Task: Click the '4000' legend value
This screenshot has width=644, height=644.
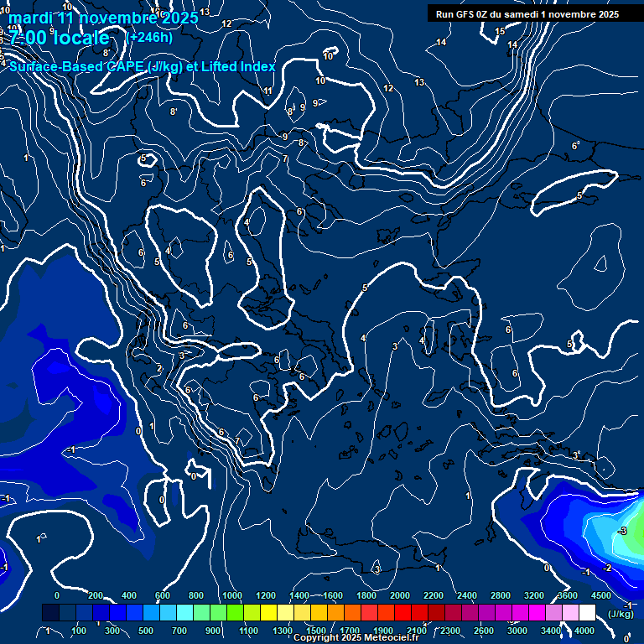Action: [x=584, y=631]
